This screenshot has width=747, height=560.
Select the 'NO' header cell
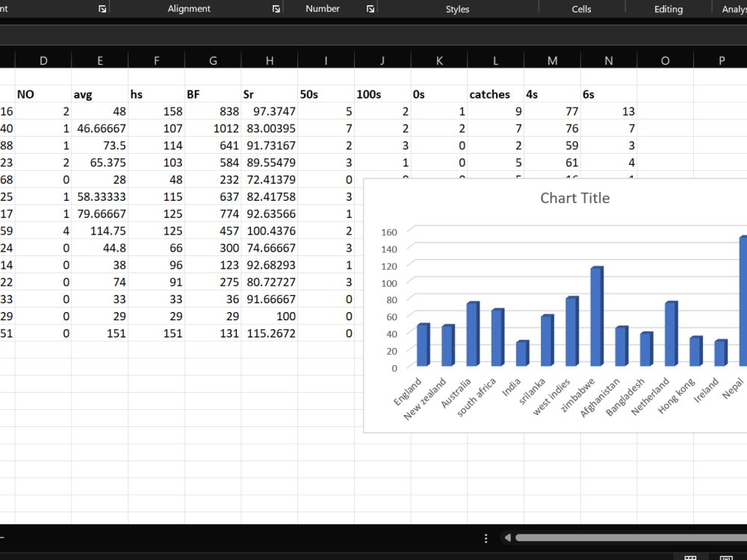[x=43, y=94]
